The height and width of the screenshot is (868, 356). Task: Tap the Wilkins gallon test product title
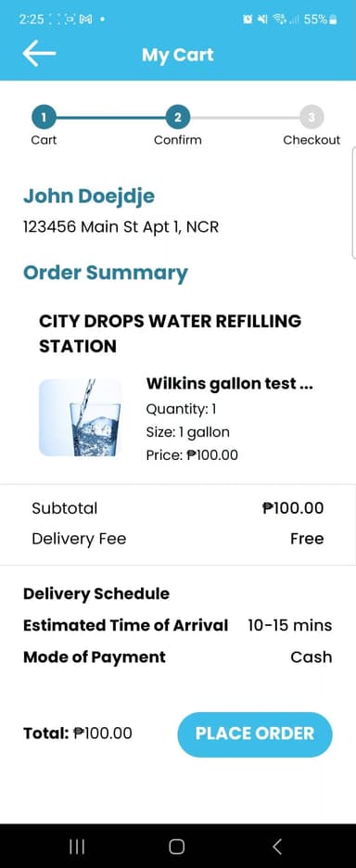coord(230,384)
